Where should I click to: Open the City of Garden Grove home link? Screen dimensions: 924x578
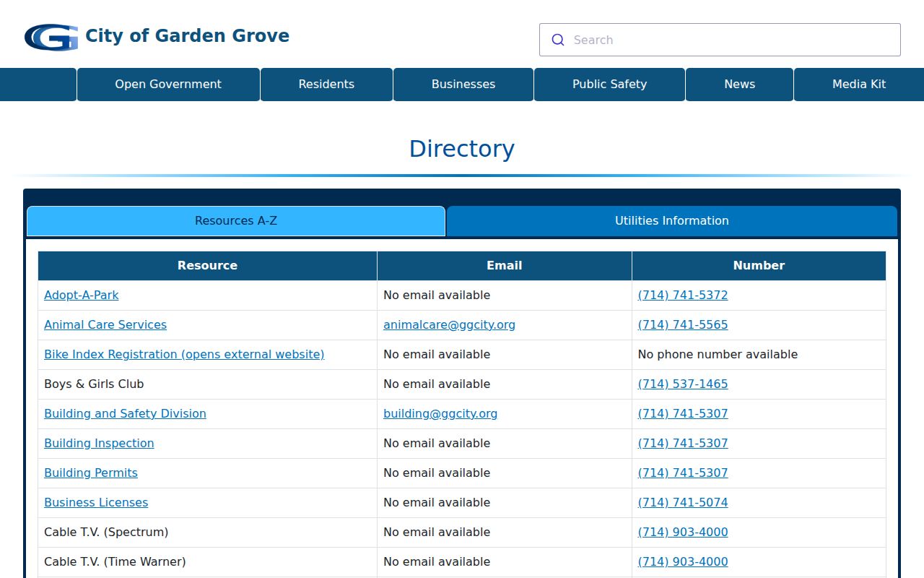[187, 35]
